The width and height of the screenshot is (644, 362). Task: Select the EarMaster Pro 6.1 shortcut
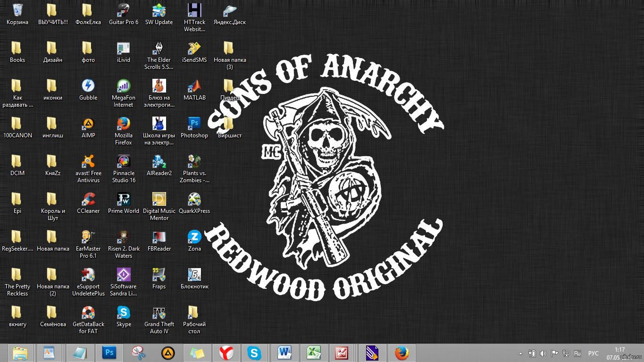pos(88,244)
